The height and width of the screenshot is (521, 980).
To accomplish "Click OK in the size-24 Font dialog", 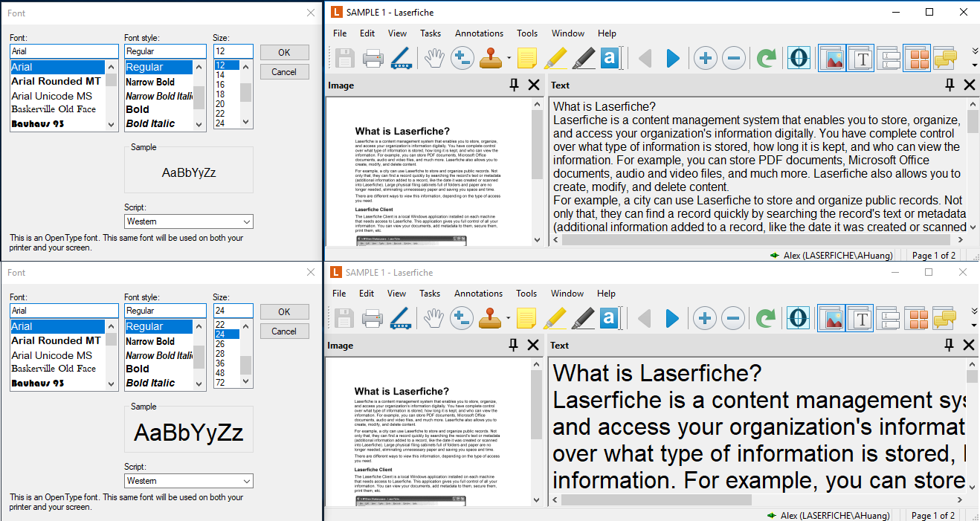I will (285, 311).
